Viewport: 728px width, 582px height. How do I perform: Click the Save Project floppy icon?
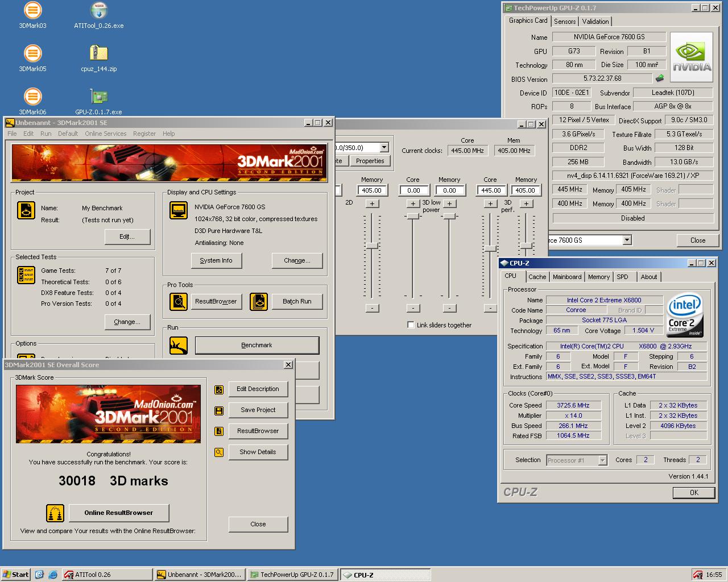(219, 410)
